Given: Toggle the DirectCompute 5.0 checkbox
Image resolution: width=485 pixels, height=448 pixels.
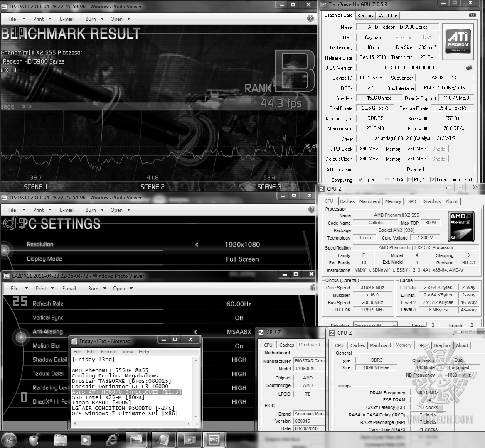Looking at the screenshot, I should coord(433,179).
